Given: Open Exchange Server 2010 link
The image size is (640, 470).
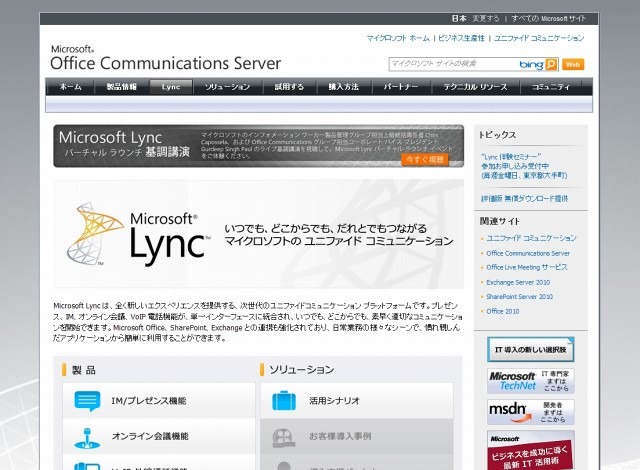Looking at the screenshot, I should point(518,282).
